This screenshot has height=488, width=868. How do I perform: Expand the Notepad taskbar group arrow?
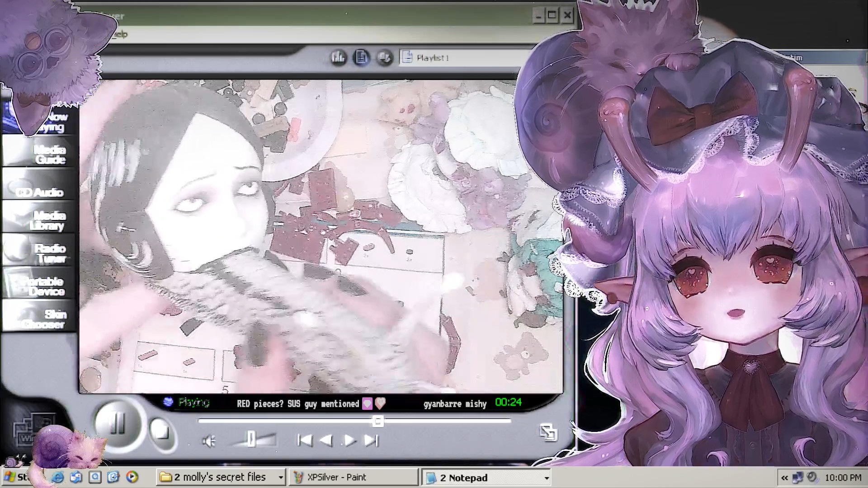tap(546, 478)
